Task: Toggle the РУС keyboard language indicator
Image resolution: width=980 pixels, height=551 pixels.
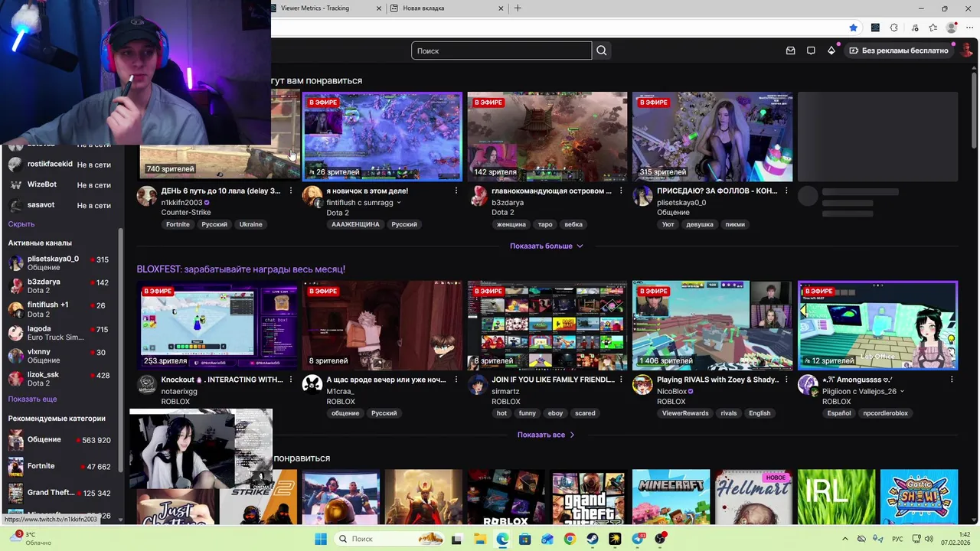Action: coord(897,539)
